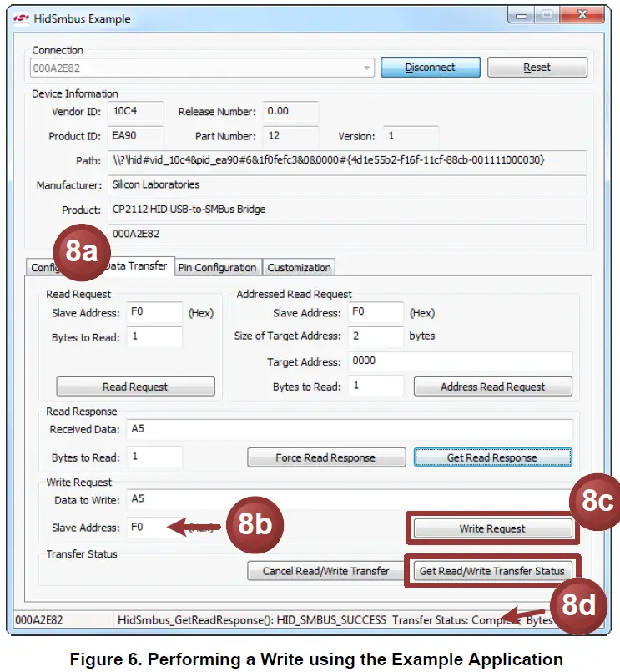Click the HidSmbus Example title bar app icon
The width and height of the screenshot is (620, 672).
pos(21,19)
